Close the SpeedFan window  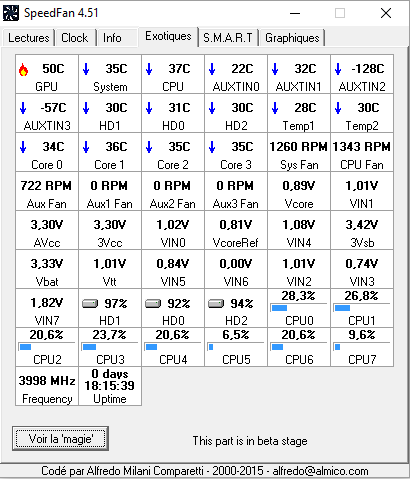click(386, 13)
